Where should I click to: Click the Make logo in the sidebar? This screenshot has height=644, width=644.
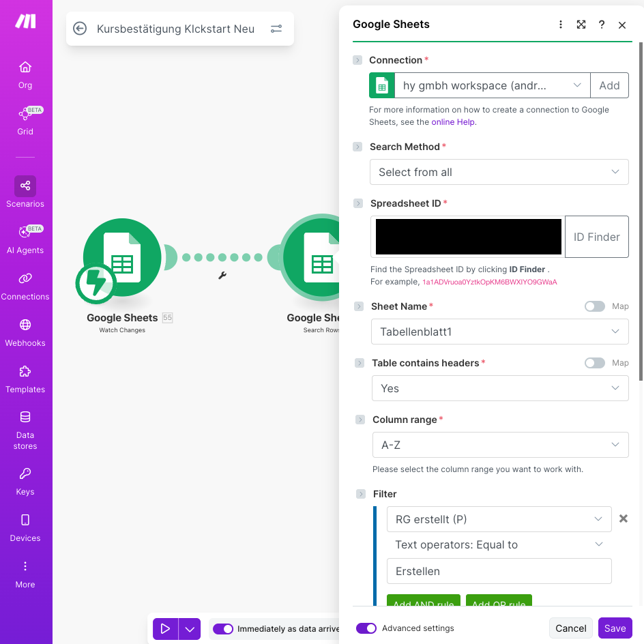(25, 21)
